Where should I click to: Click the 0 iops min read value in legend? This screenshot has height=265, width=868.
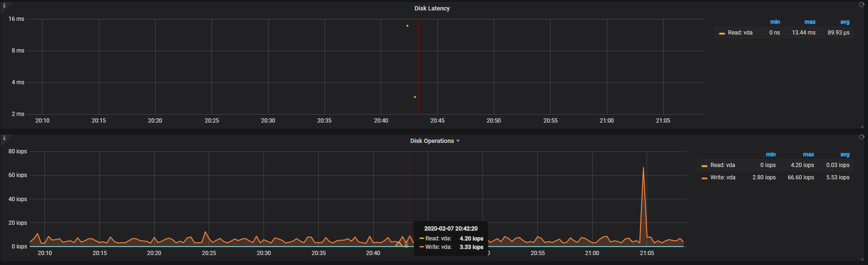coord(768,165)
